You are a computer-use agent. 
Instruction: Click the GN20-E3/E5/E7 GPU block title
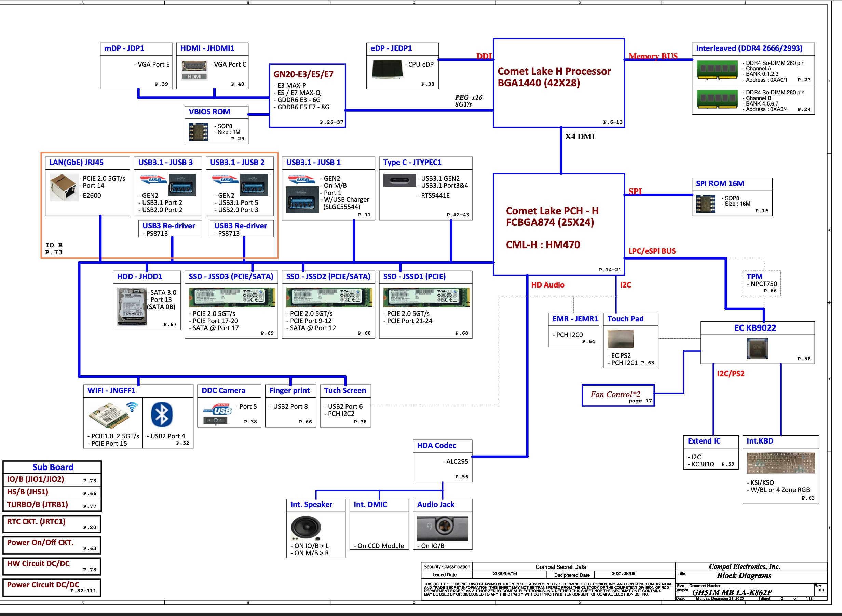(303, 74)
